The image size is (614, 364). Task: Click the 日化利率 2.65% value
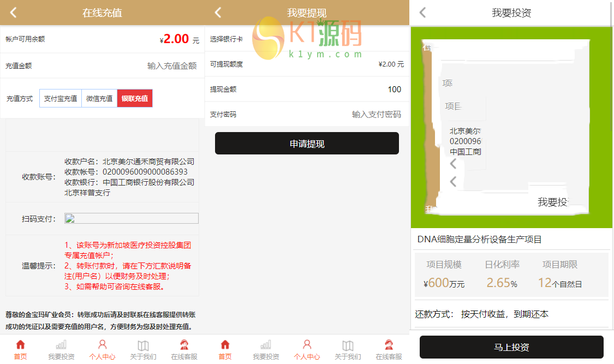[502, 283]
